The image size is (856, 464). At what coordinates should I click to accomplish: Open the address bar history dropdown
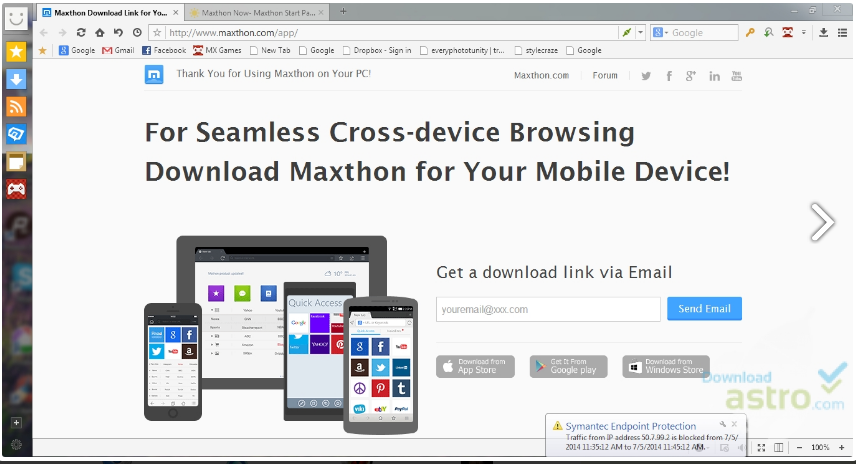point(641,33)
